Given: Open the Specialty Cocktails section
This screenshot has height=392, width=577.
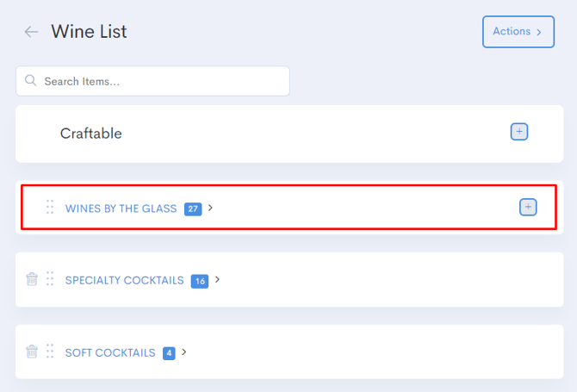Looking at the screenshot, I should (x=124, y=281).
